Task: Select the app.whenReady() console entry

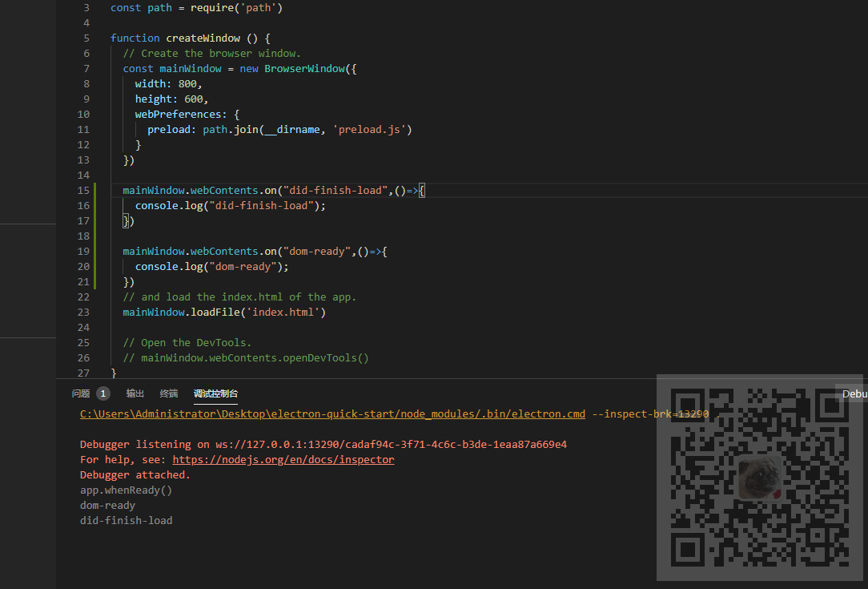Action: tap(126, 490)
